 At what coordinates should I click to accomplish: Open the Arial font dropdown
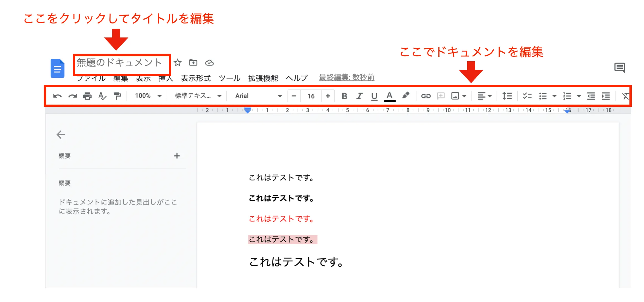258,96
